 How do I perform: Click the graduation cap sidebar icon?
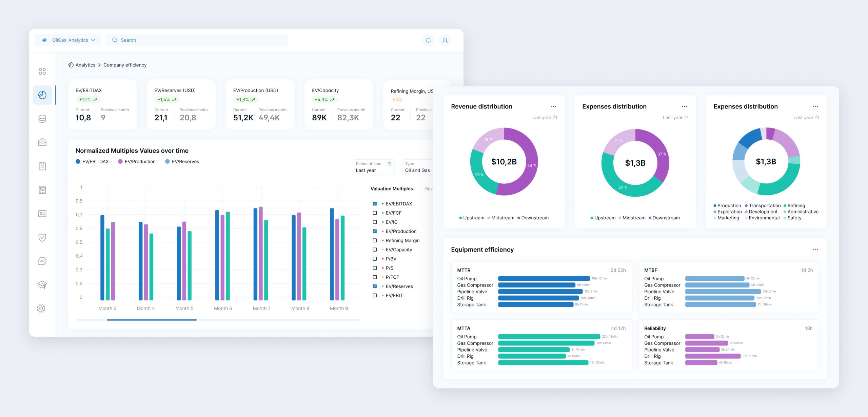(x=42, y=285)
